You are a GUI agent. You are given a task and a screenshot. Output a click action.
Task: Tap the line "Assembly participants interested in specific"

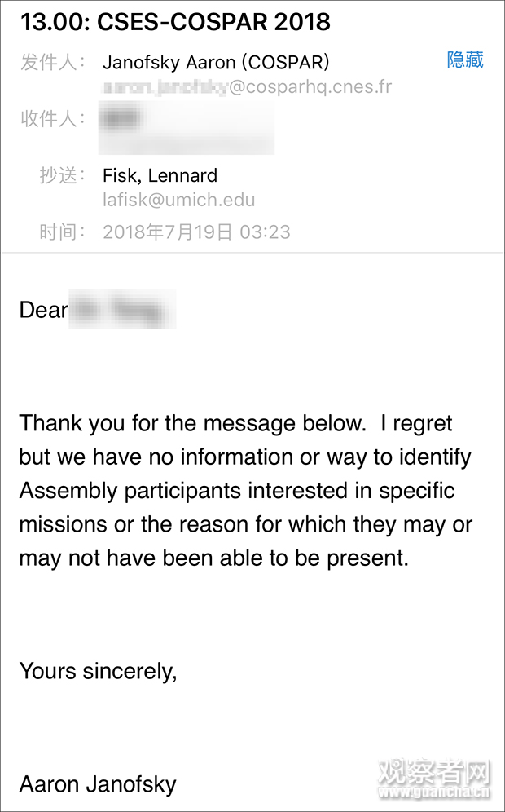[x=236, y=491]
